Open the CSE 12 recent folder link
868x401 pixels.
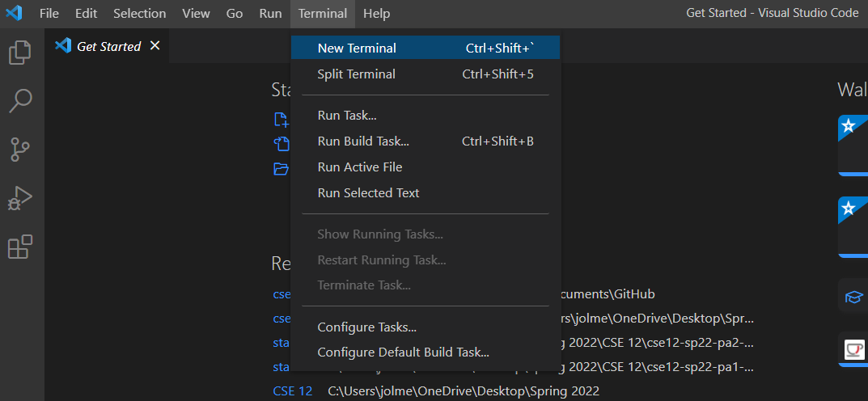point(292,391)
